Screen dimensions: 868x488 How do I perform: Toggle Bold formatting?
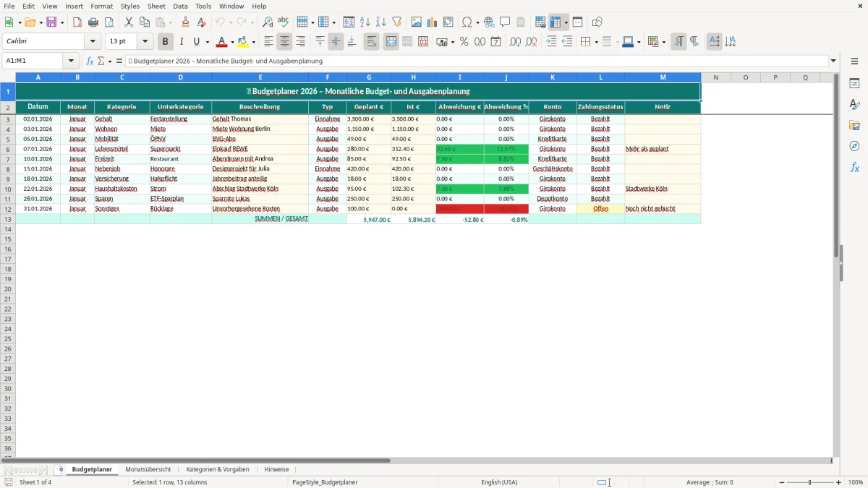pyautogui.click(x=166, y=42)
